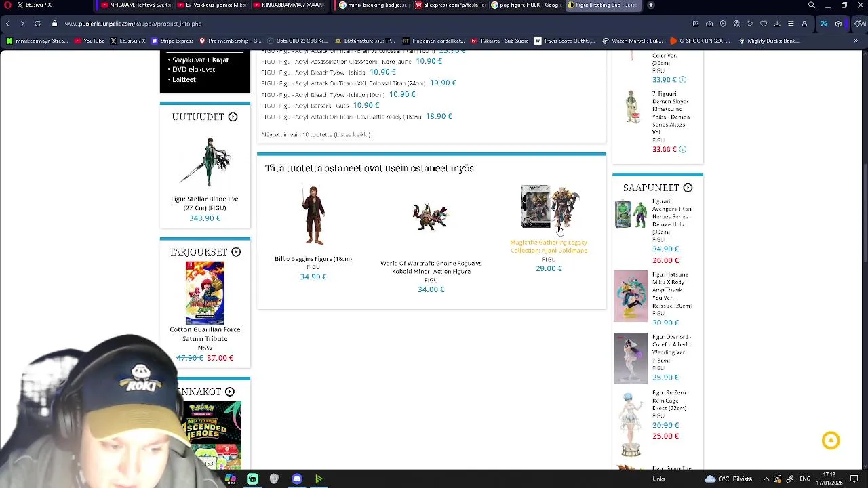
Task: Click the tab search magnifier icon
Action: coord(812,5)
